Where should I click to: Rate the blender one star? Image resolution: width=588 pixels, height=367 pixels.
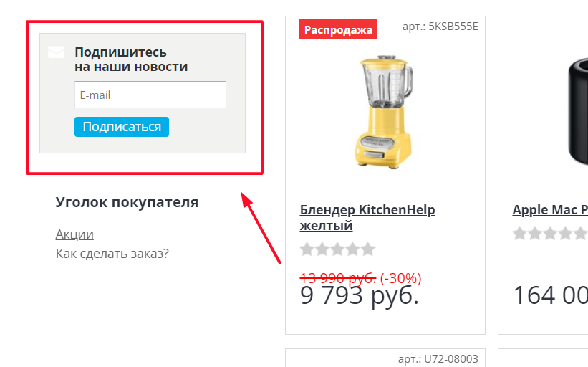click(x=307, y=249)
